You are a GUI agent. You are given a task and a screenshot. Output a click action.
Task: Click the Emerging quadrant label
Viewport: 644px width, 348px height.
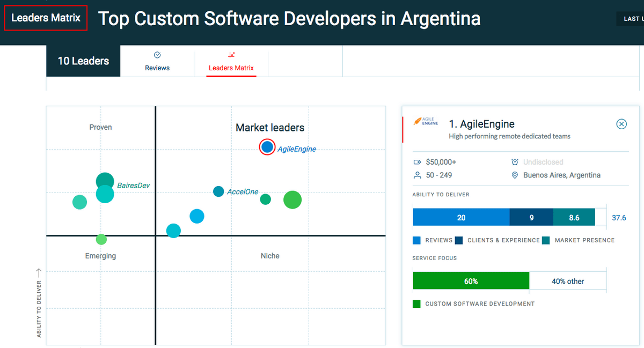(x=100, y=256)
